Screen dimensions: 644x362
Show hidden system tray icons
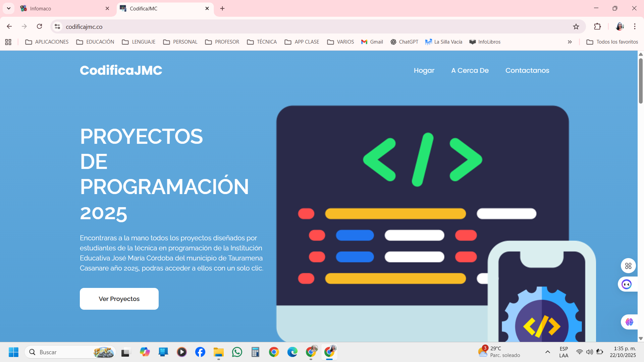(x=547, y=352)
